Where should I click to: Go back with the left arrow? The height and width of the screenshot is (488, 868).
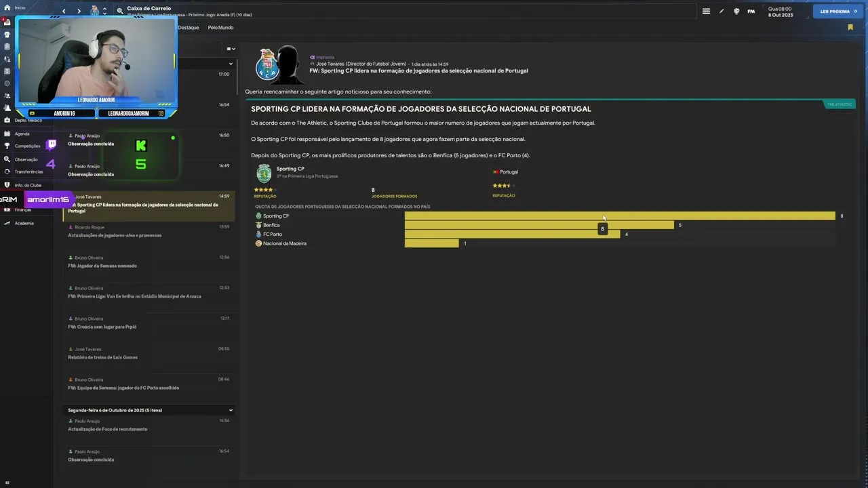pos(64,11)
